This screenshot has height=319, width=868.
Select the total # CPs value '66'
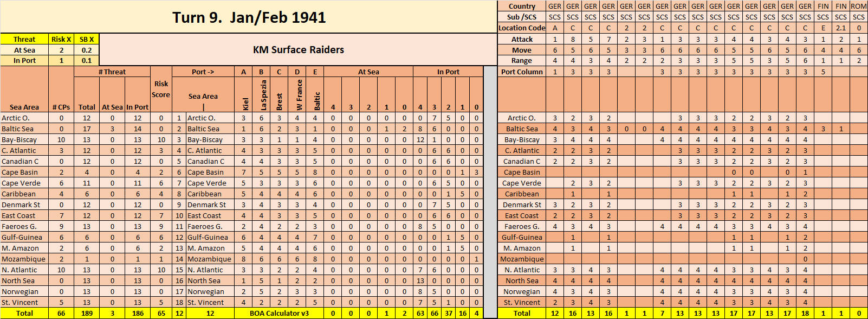[61, 314]
